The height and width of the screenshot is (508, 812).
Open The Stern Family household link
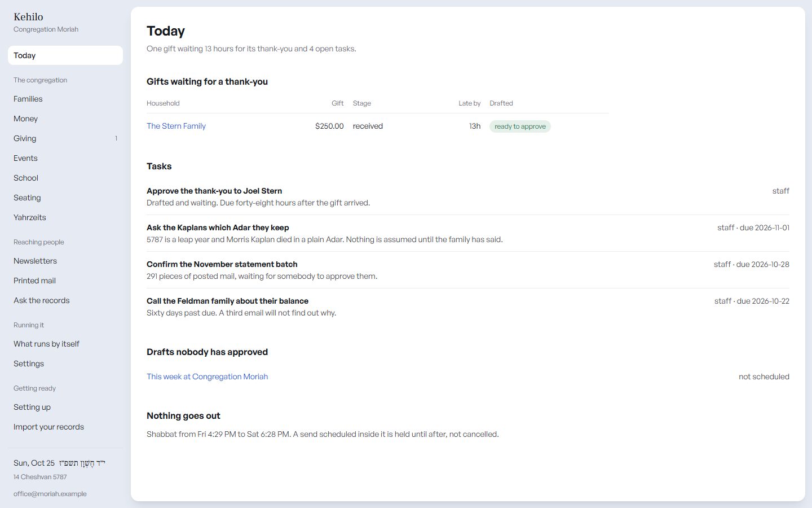point(176,126)
